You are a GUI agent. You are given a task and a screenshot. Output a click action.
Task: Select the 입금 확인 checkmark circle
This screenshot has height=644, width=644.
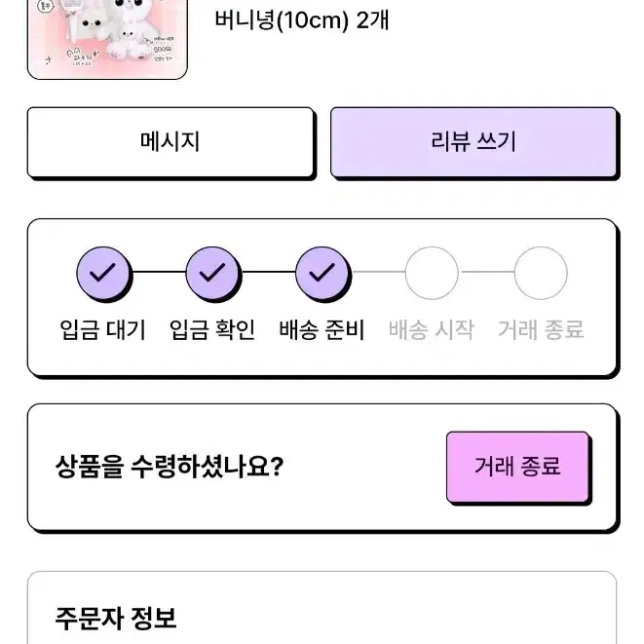pyautogui.click(x=212, y=273)
